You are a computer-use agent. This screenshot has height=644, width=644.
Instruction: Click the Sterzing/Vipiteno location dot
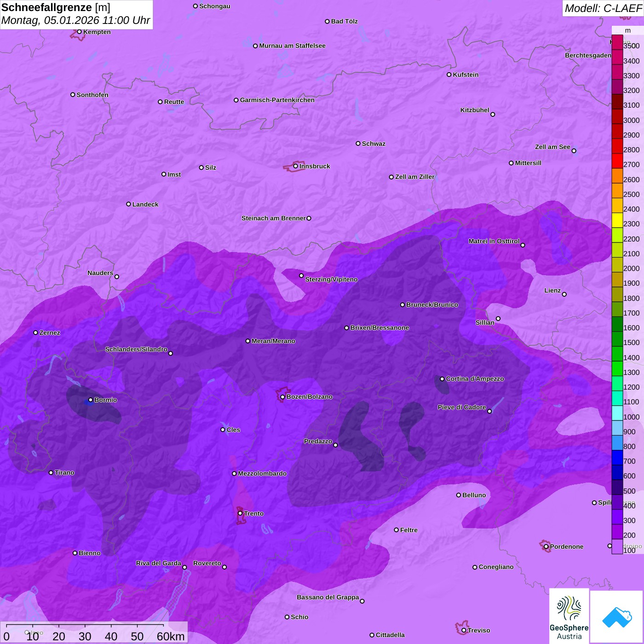point(301,276)
